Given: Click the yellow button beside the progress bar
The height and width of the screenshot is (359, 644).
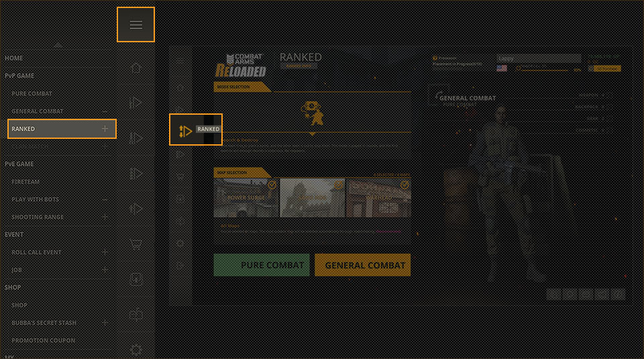Looking at the screenshot, I should point(607,68).
